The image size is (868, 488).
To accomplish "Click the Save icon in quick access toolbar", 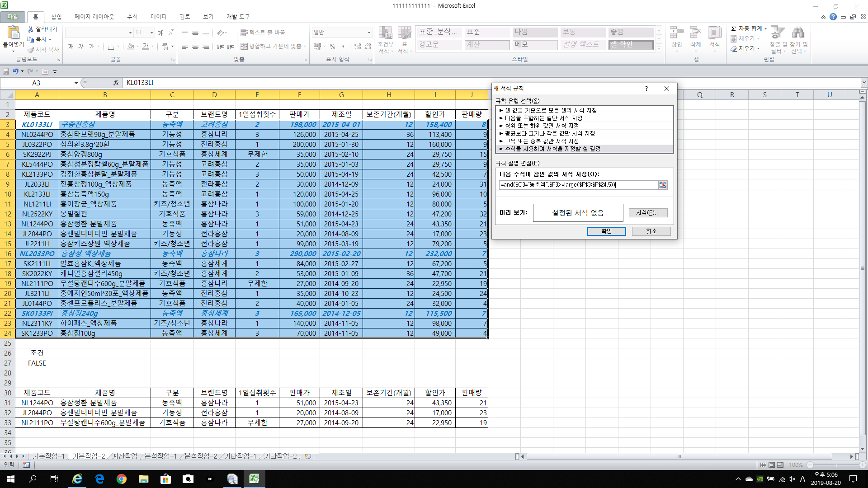I will [x=6, y=71].
